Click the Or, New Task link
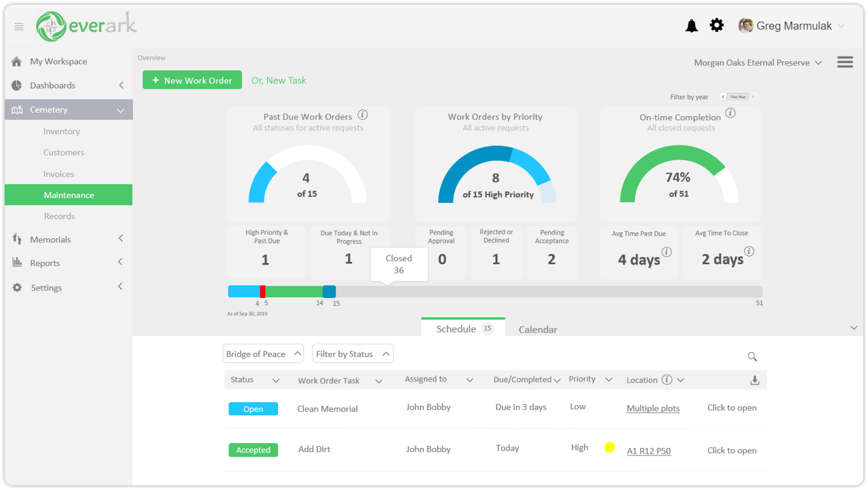The height and width of the screenshot is (490, 868). tap(279, 80)
